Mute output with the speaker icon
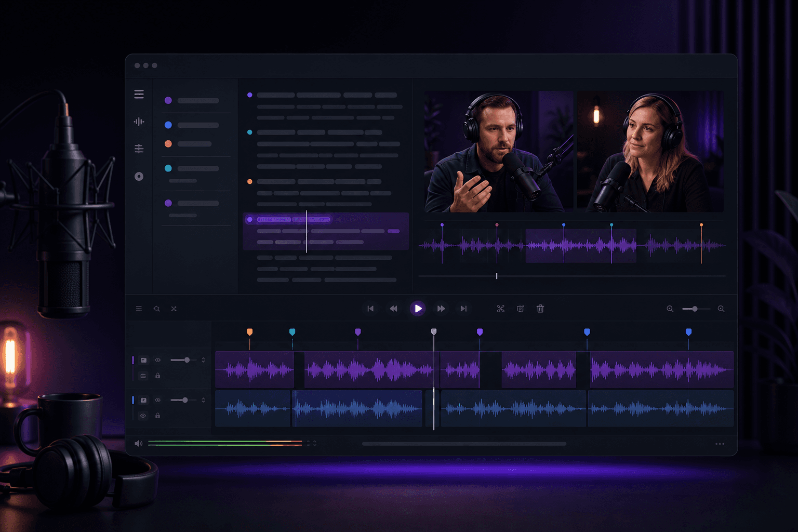Screen dimensions: 798x532 click(x=138, y=444)
